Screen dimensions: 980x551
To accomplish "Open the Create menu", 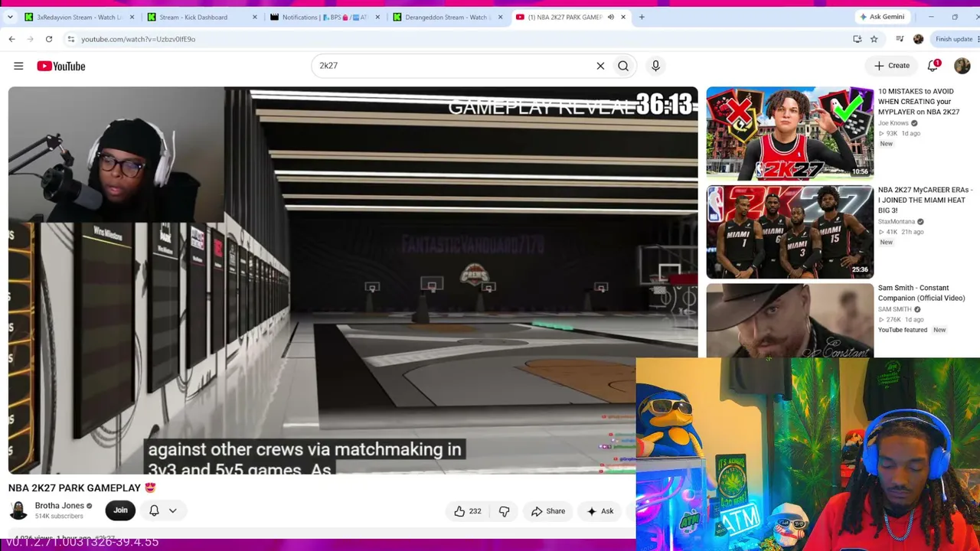I will tap(892, 66).
